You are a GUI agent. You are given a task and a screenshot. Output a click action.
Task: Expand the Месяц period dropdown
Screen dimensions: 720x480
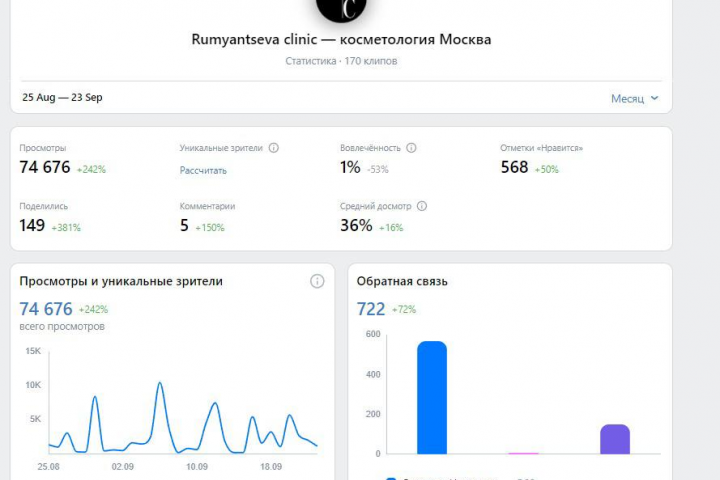635,98
